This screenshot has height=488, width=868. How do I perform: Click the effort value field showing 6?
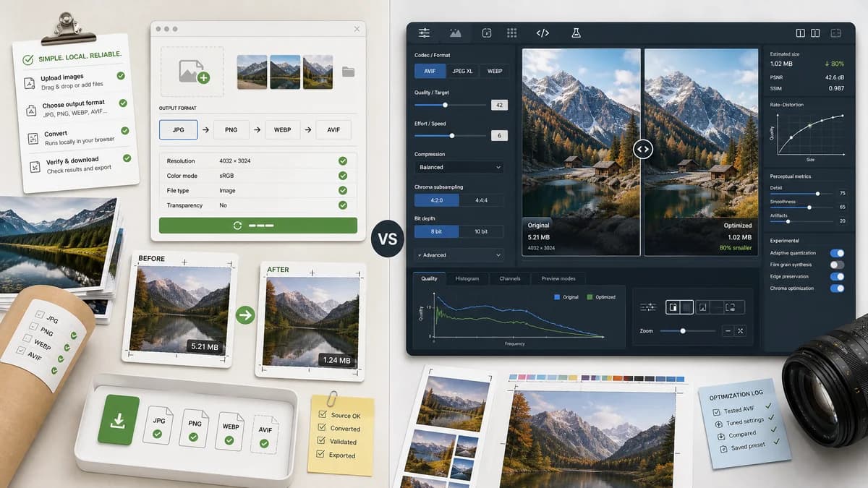click(499, 135)
